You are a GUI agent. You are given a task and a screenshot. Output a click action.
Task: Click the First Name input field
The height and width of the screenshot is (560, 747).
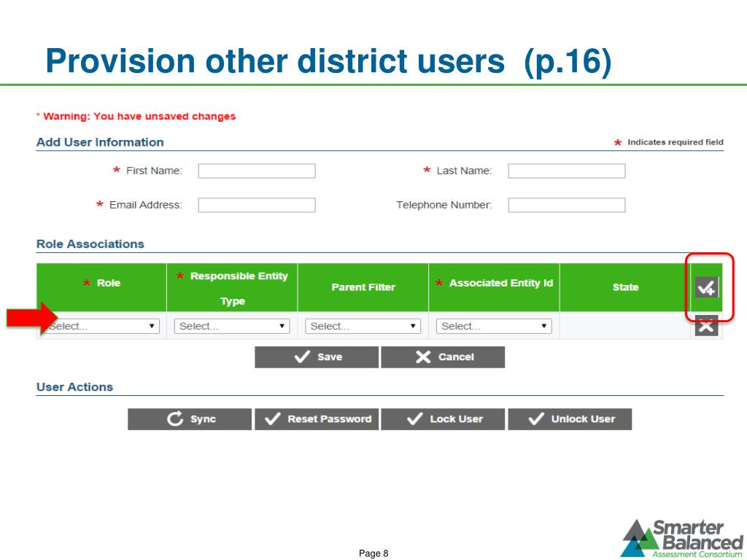(x=257, y=171)
